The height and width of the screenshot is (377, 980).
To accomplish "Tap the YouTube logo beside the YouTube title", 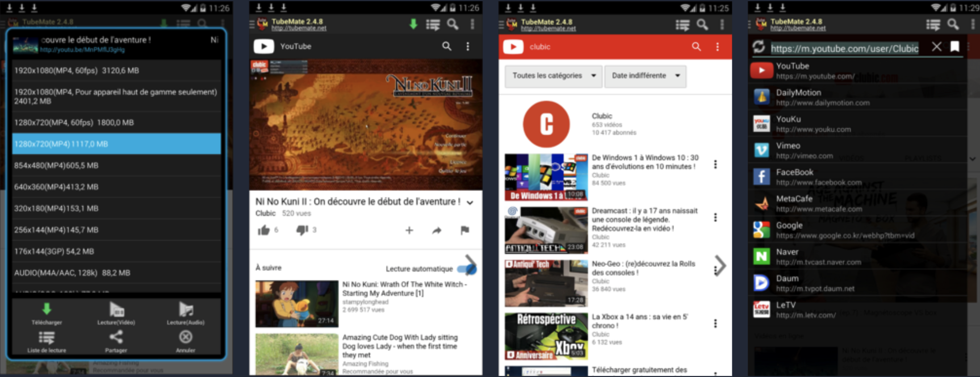I will 263,47.
